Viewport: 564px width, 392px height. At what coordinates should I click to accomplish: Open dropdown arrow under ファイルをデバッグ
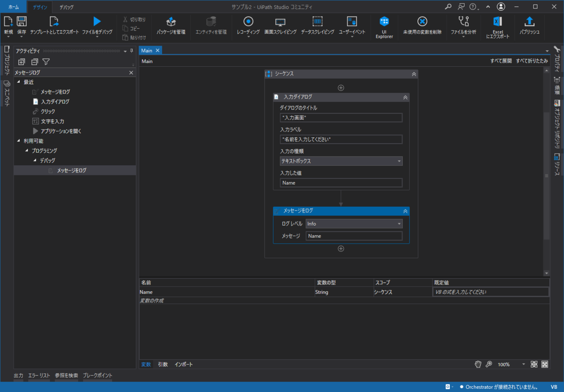point(97,37)
